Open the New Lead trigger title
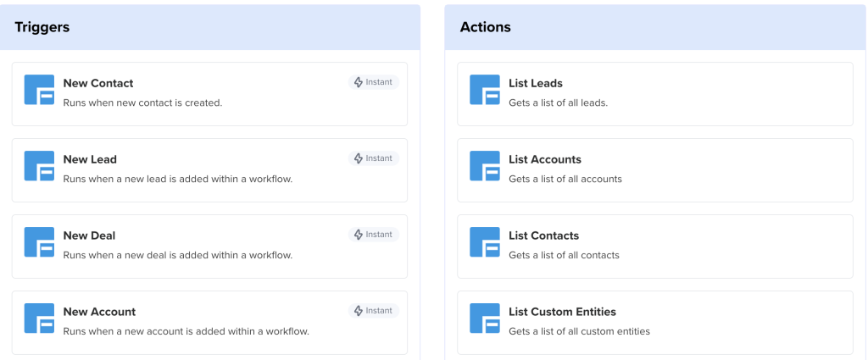This screenshot has height=360, width=868. (x=90, y=159)
